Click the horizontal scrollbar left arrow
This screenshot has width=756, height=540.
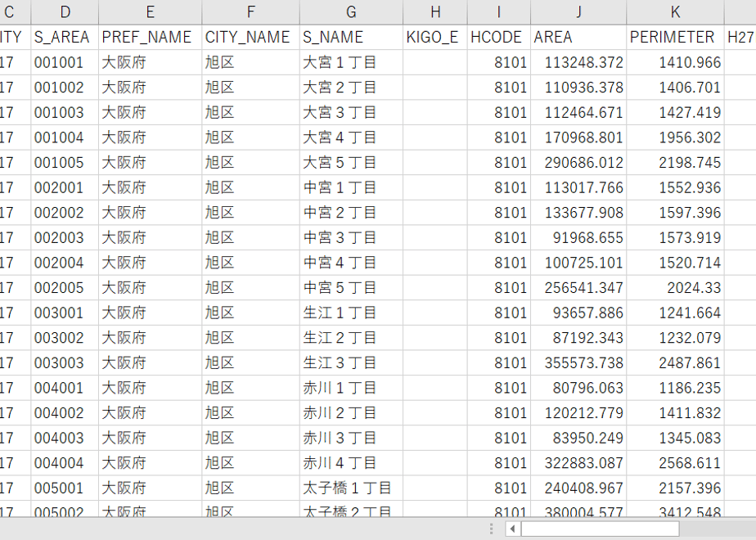512,529
